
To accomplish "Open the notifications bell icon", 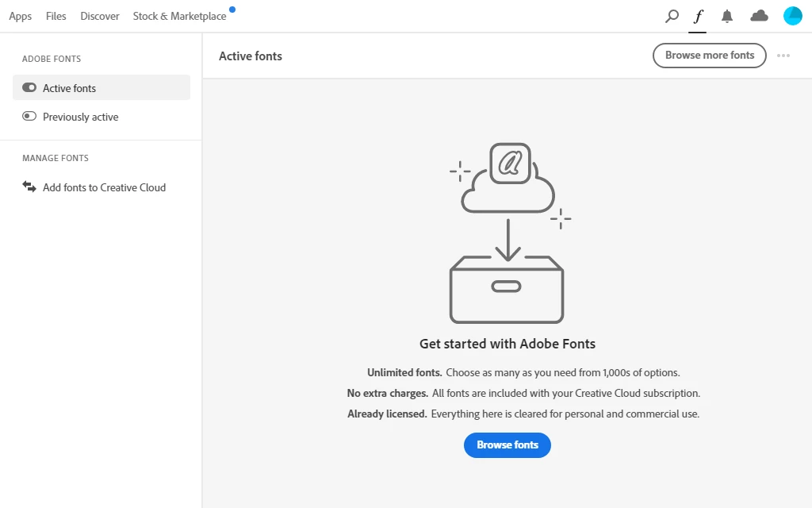I will pyautogui.click(x=727, y=17).
